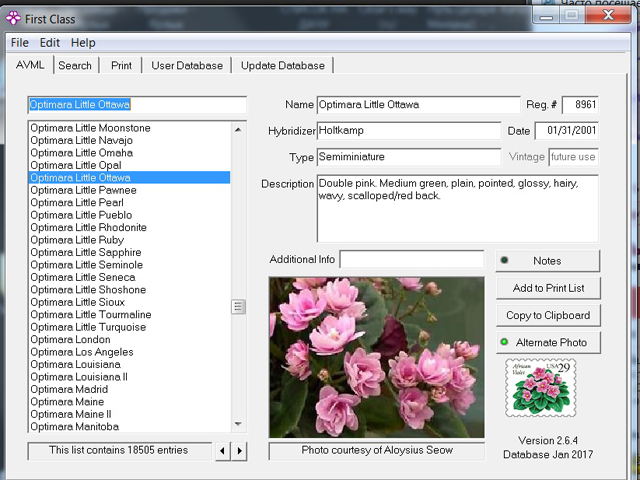Select Optimara Los Angeles
Screen dimensions: 640x480
coord(130,352)
